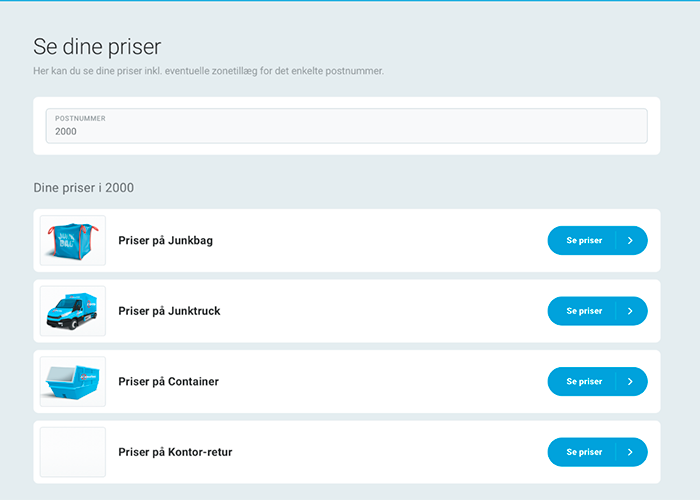Select the 'Priser på Kontor-retur' title

(x=175, y=452)
